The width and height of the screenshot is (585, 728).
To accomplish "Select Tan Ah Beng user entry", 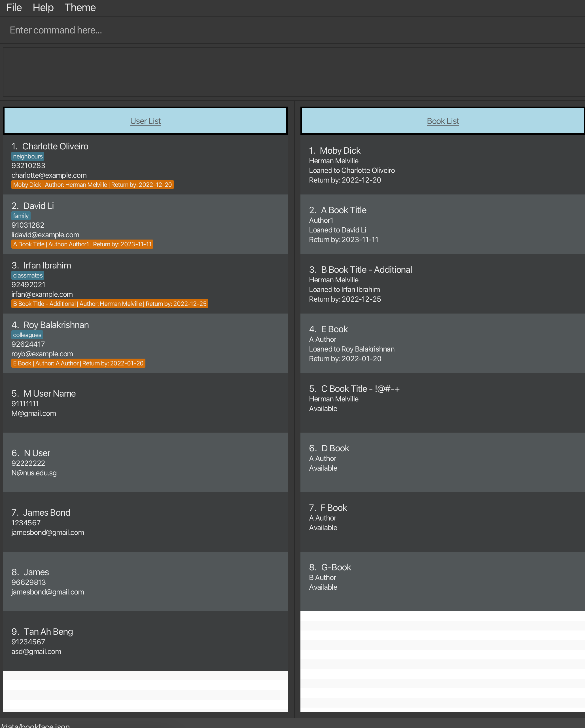I will 145,641.
